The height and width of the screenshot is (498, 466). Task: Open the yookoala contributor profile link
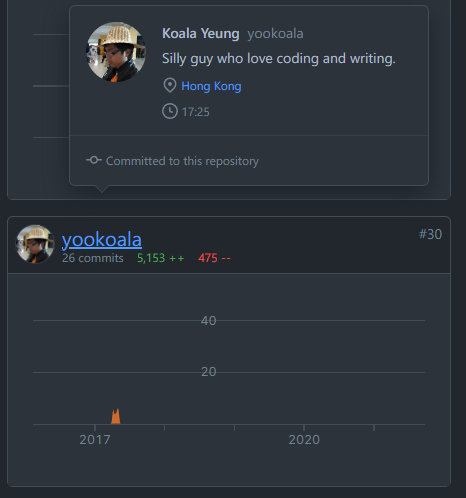tap(102, 239)
